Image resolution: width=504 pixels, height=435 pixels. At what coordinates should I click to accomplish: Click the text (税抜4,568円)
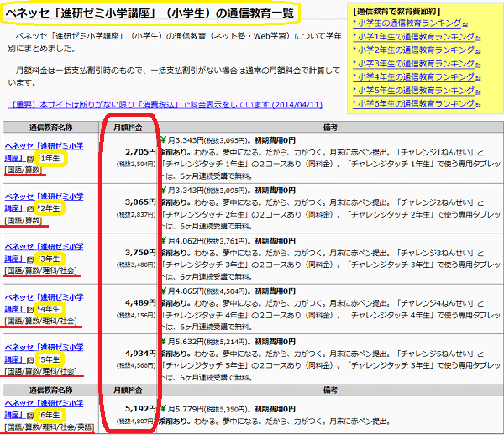(136, 365)
